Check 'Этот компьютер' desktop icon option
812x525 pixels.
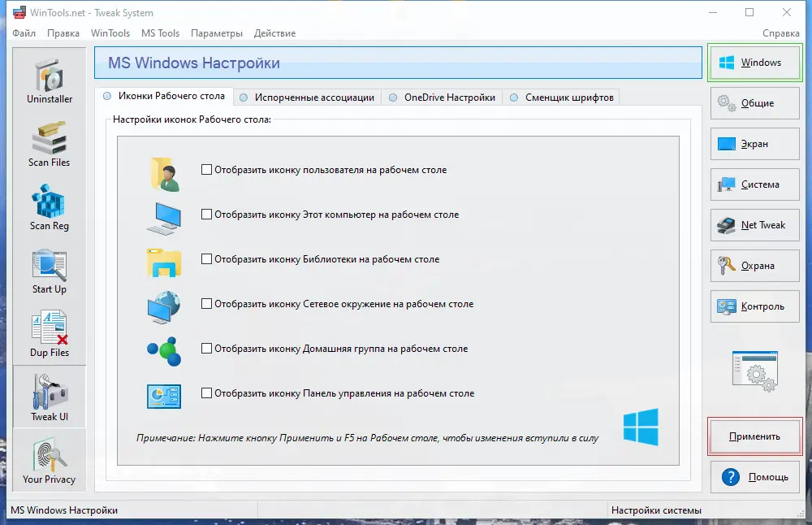[206, 214]
